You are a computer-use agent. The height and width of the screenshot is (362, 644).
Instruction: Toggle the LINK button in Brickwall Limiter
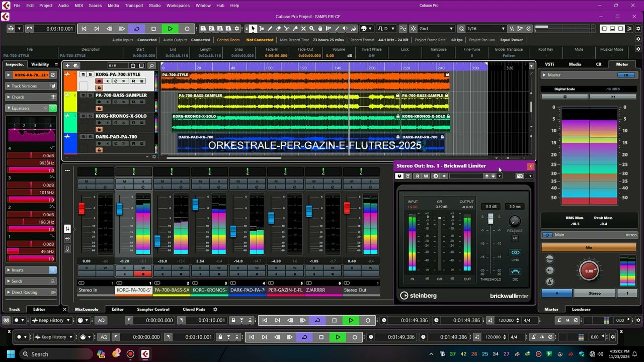515,253
